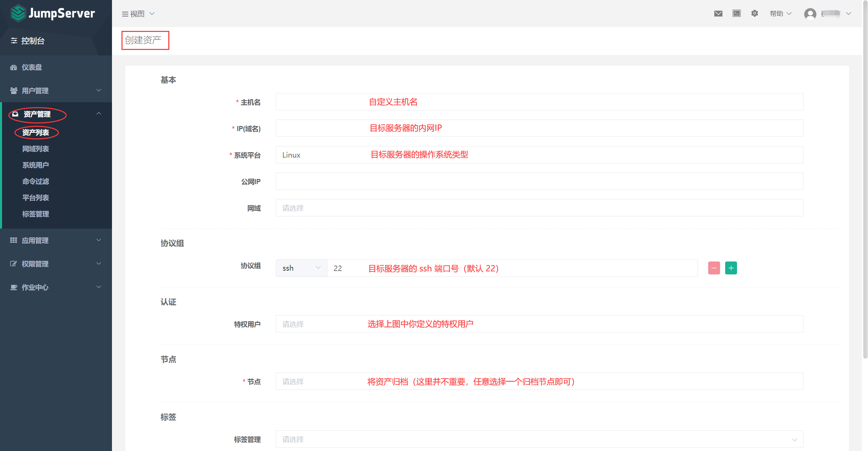868x451 pixels.
Task: Click the red minus protocol button
Action: pyautogui.click(x=714, y=268)
